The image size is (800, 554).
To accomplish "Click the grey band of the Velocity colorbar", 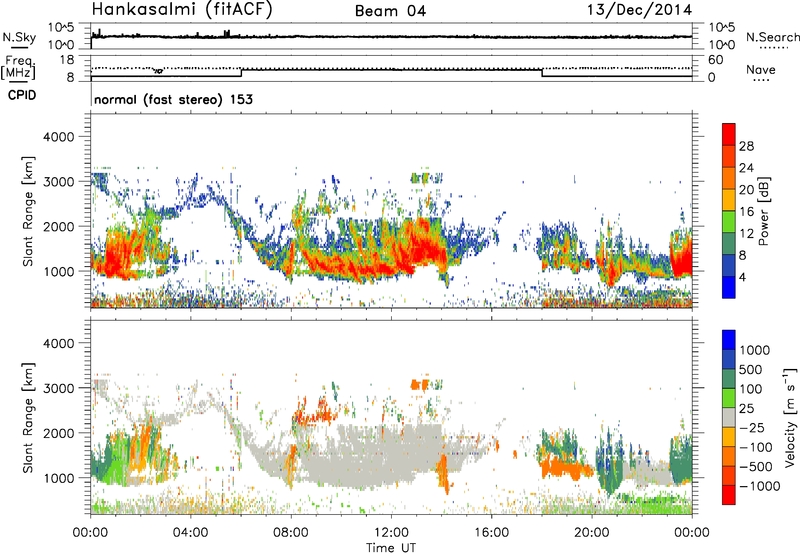I will [x=729, y=417].
